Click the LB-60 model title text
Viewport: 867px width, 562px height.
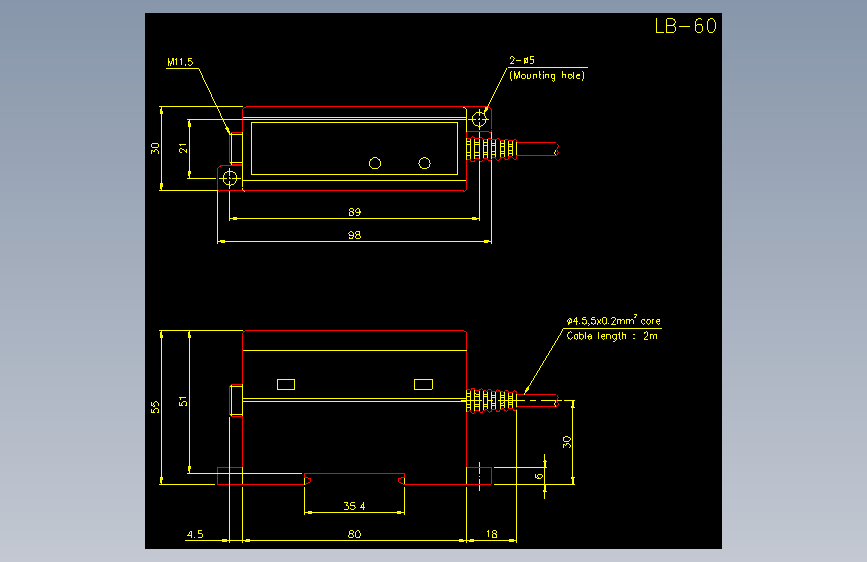tap(686, 26)
